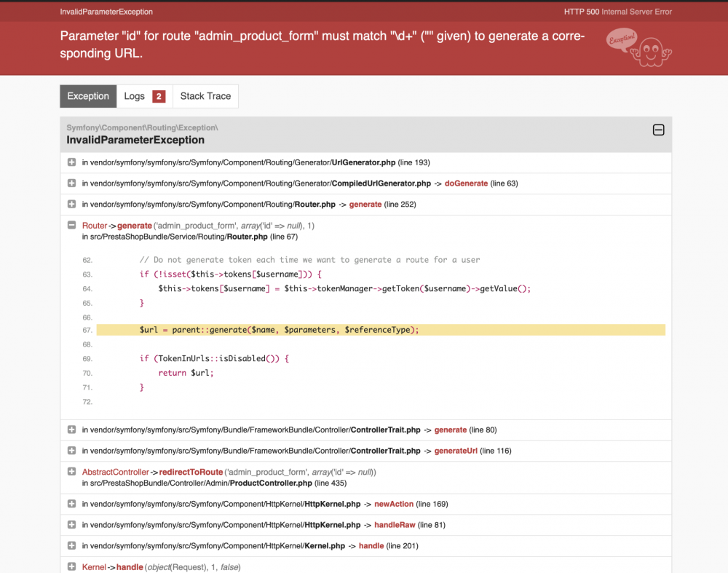This screenshot has width=728, height=573.
Task: Expand the HttpKernel newAction frame
Action: 71,503
